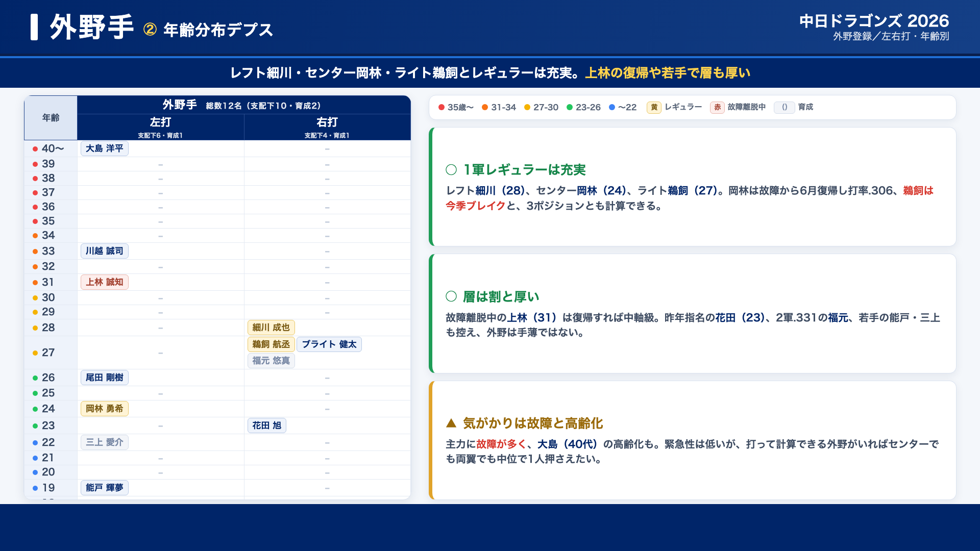The image size is (980, 551).
Task: Click the 外野手 総数12名 table title
Action: pos(243,105)
